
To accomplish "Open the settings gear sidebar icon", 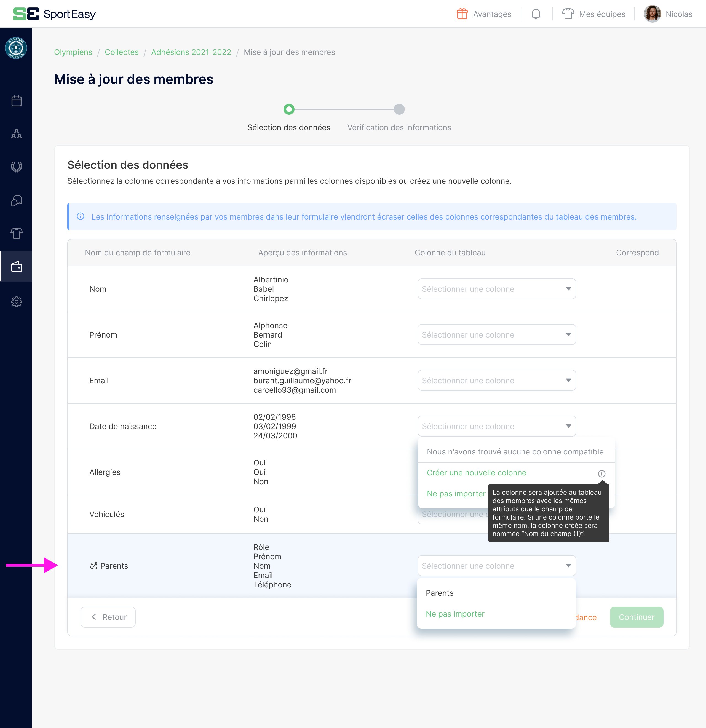I will (16, 301).
